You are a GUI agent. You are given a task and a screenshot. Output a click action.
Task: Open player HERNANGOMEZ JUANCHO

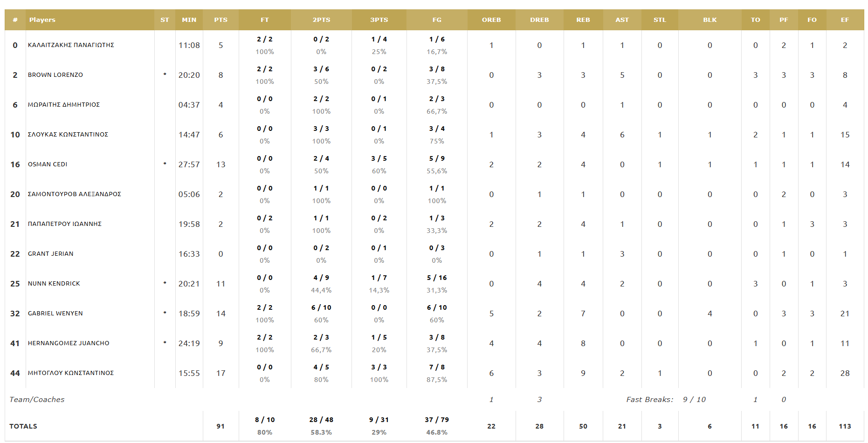click(69, 343)
